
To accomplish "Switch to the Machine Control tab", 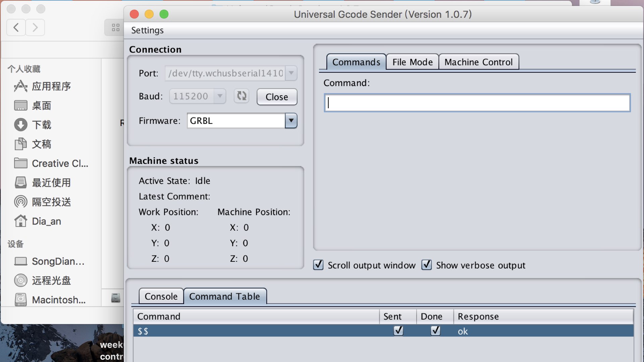I will pos(479,62).
